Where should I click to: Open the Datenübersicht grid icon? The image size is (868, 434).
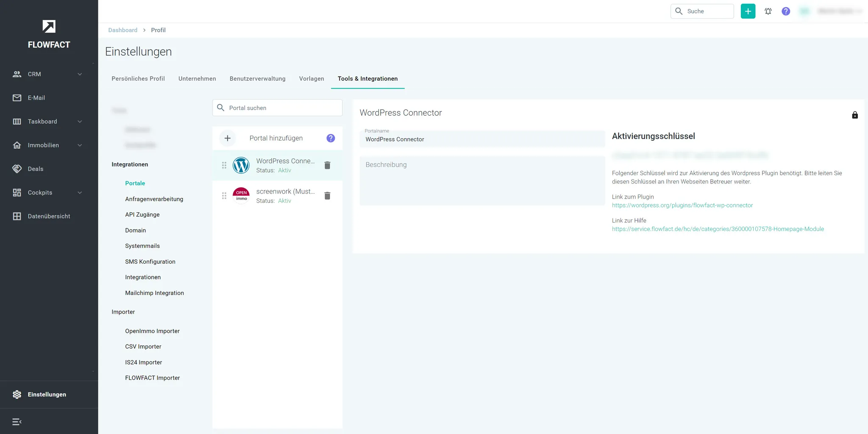pos(17,216)
